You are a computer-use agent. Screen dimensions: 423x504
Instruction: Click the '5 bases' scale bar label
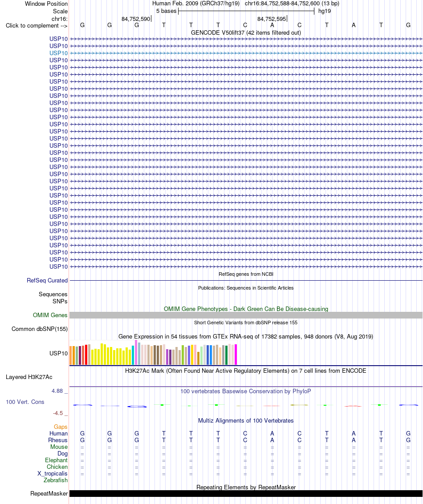pos(166,11)
